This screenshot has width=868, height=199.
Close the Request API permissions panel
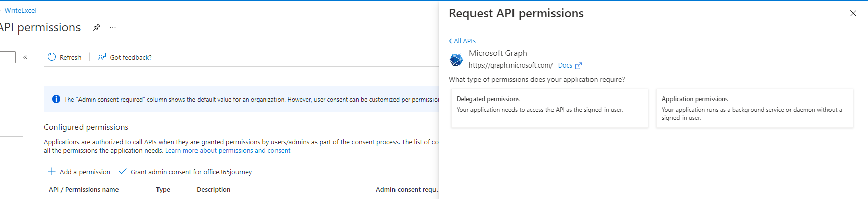point(853,13)
